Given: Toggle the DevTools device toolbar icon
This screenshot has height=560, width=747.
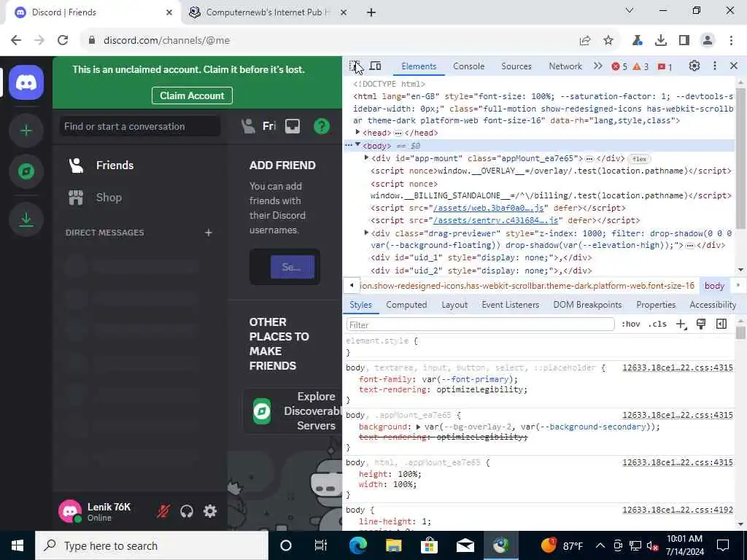Looking at the screenshot, I should pyautogui.click(x=376, y=66).
